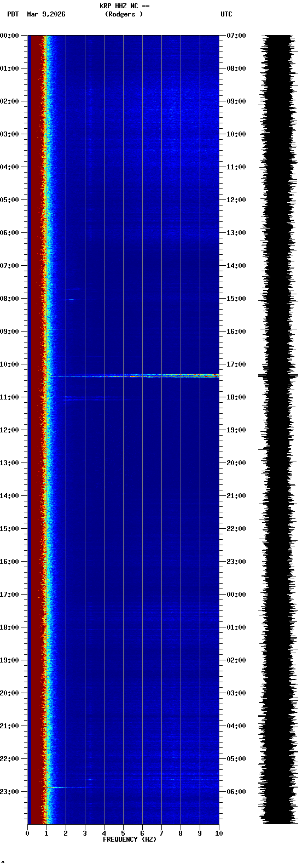This screenshot has width=302, height=868.
Task: Click the 06:00 PDT time label
Action: [9, 233]
